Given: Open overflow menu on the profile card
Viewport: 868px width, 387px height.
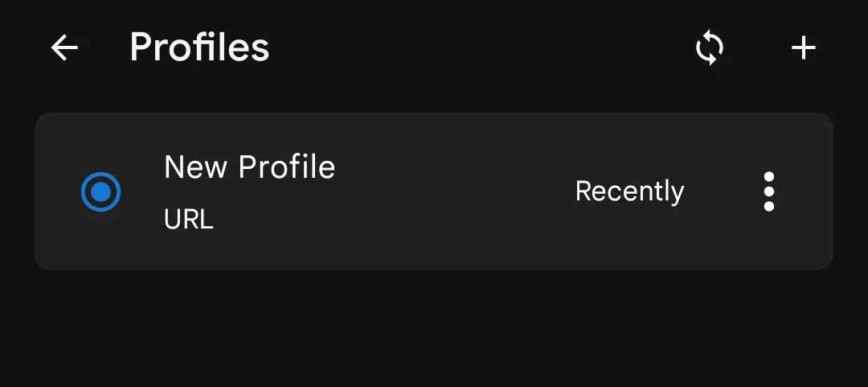Looking at the screenshot, I should (769, 191).
